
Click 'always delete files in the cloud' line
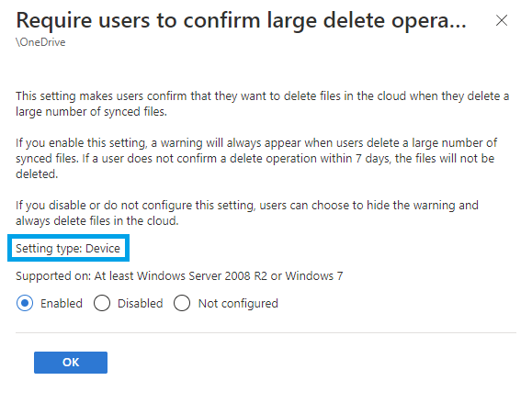[97, 221]
